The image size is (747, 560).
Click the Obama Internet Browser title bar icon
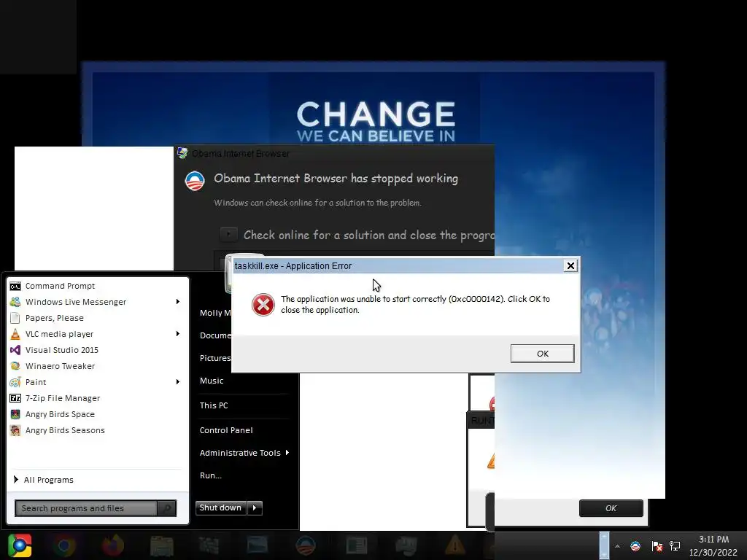tap(182, 153)
